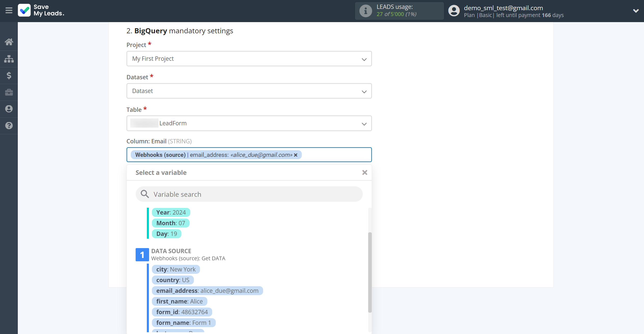Click the LEADS usage info icon
Image resolution: width=644 pixels, height=334 pixels.
point(366,11)
